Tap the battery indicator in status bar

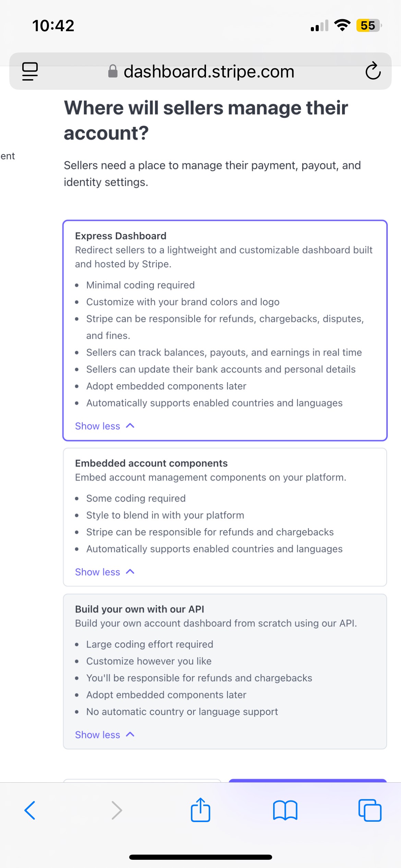click(368, 25)
